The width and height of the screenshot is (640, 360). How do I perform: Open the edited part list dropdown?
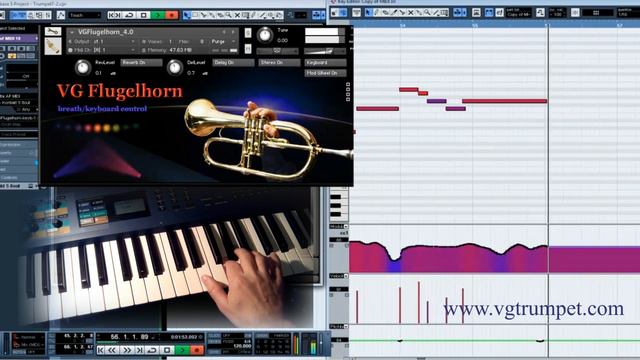(x=519, y=13)
